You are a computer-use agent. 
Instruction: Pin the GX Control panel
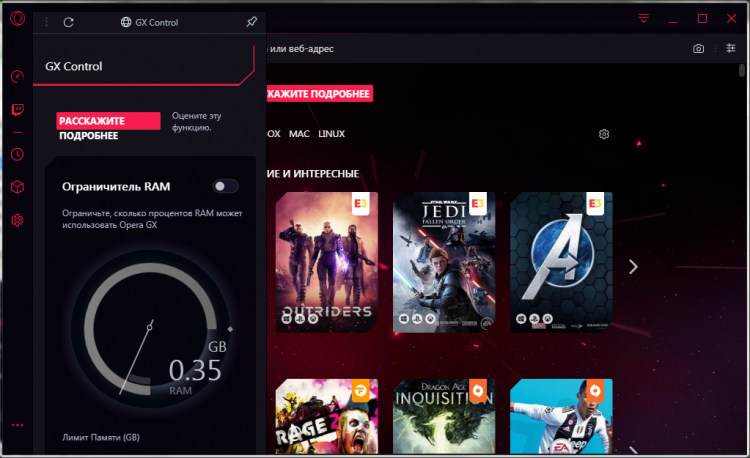pyautogui.click(x=250, y=21)
